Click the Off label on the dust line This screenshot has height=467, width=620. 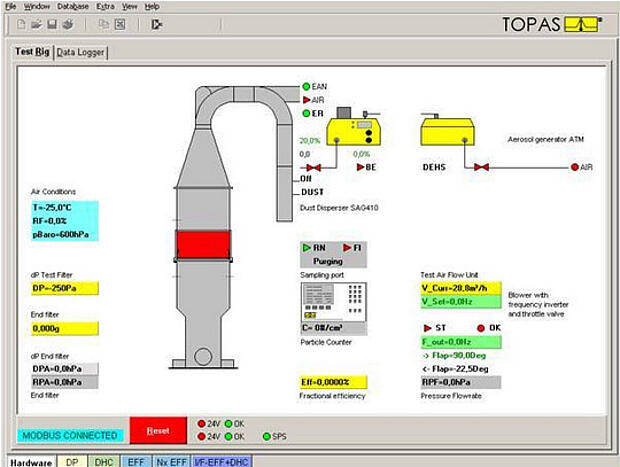306,179
